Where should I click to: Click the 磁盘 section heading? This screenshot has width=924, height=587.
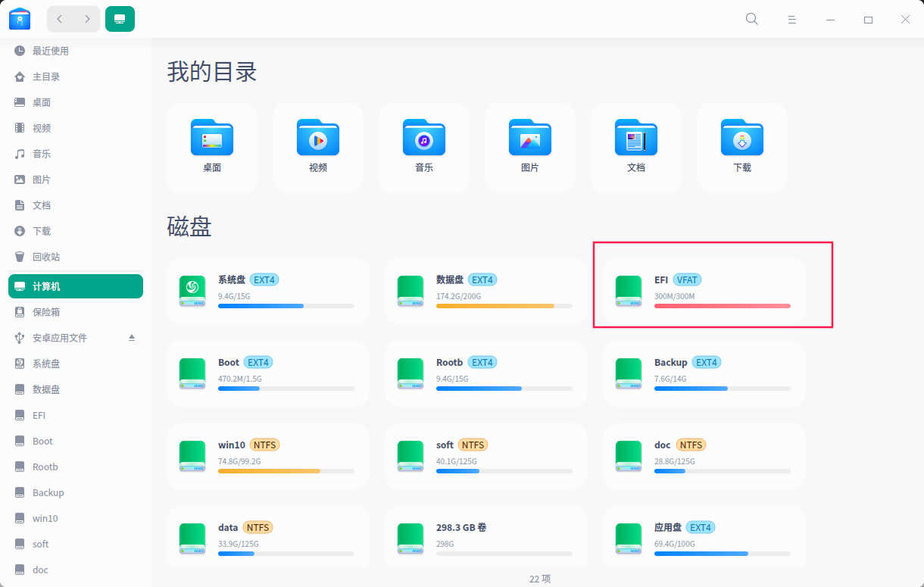pyautogui.click(x=189, y=226)
